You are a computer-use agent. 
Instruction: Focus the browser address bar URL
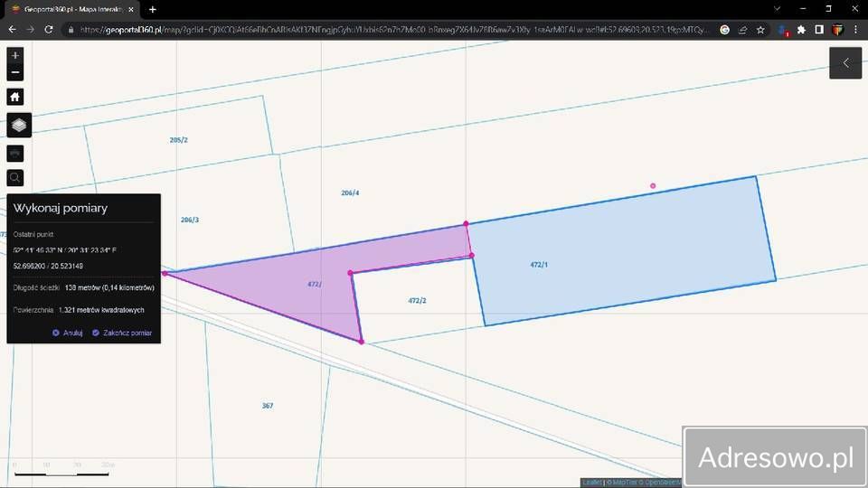click(x=393, y=30)
